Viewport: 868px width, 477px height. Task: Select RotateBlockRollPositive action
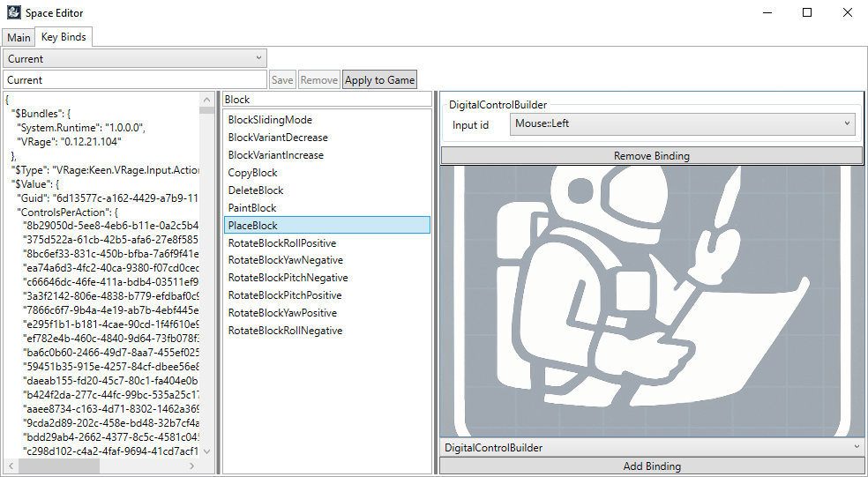point(326,243)
